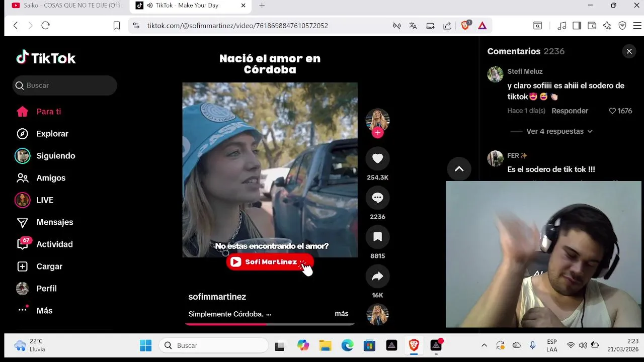This screenshot has width=644, height=362.
Task: Click the Sofi Martinez YouTube banner
Action: tap(270, 262)
